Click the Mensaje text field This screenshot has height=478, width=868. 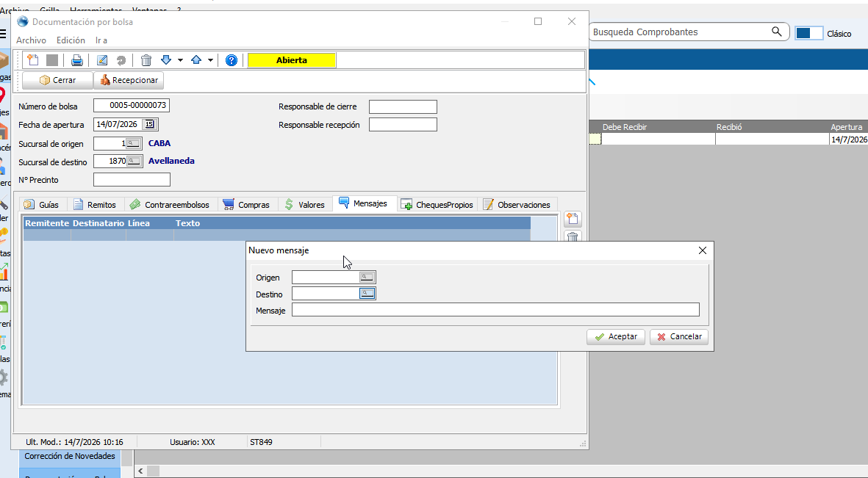pos(495,310)
